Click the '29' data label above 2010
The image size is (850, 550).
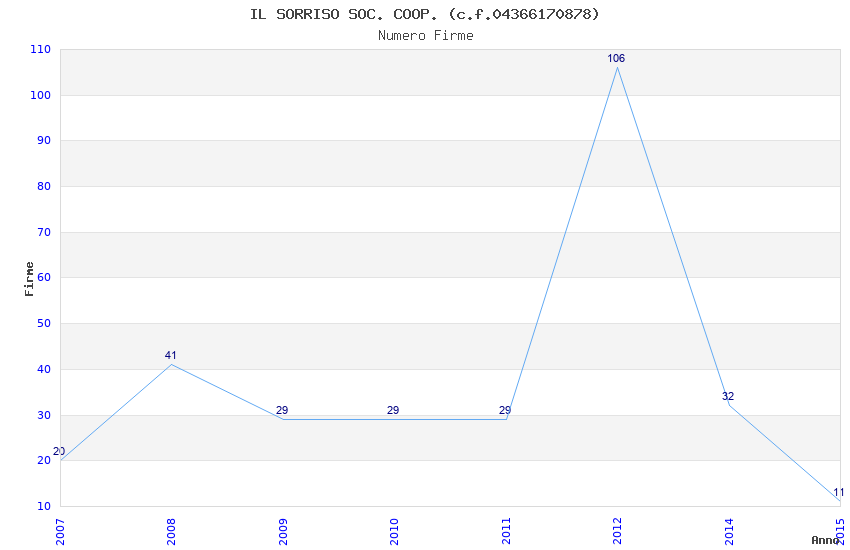[393, 410]
